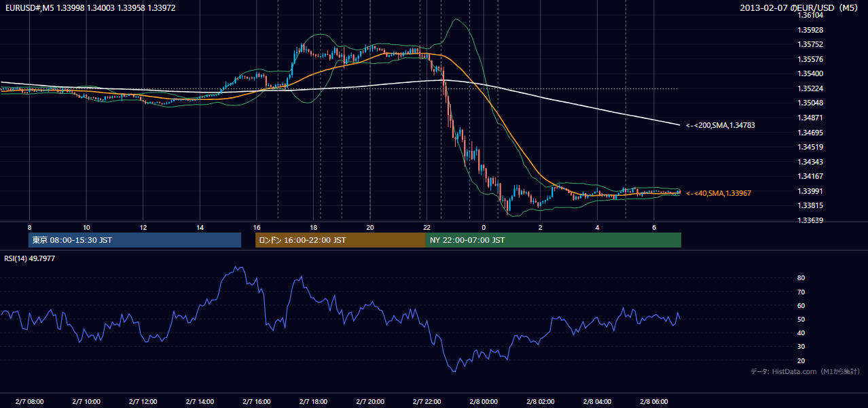Click the 2/8 02:00 time axis label

(540, 402)
